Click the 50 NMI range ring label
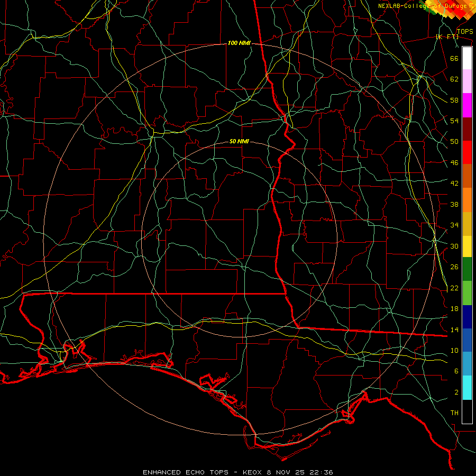The image size is (476, 476). point(239,141)
